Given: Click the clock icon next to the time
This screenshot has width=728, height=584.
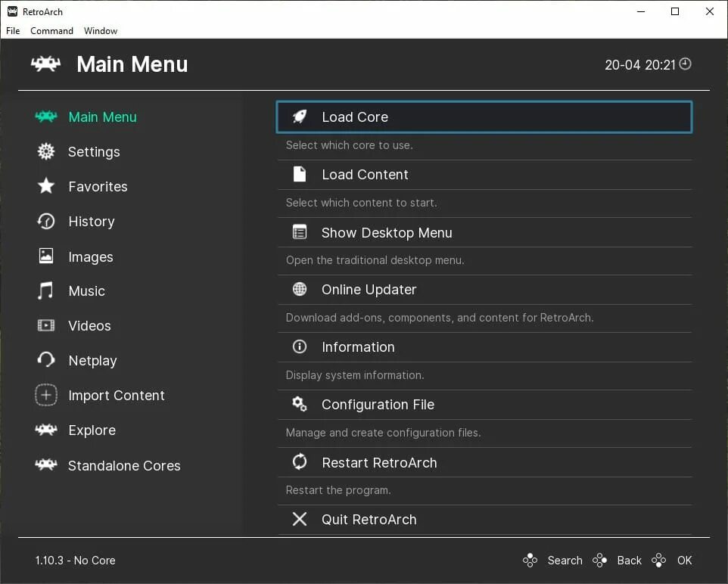Looking at the screenshot, I should coord(686,64).
